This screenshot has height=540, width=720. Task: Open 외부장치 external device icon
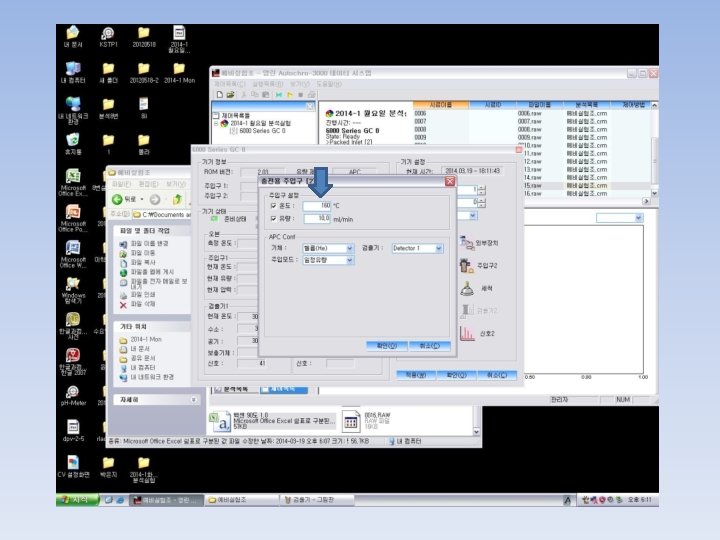(x=479, y=242)
